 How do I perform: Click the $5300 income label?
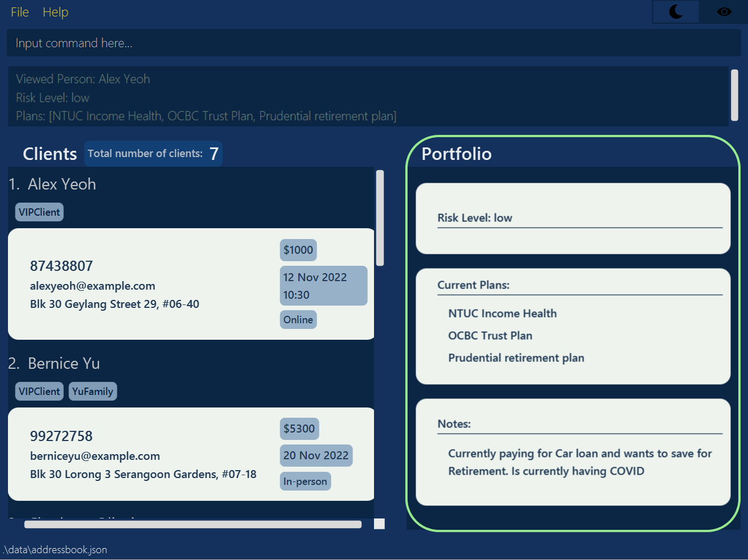(x=299, y=429)
